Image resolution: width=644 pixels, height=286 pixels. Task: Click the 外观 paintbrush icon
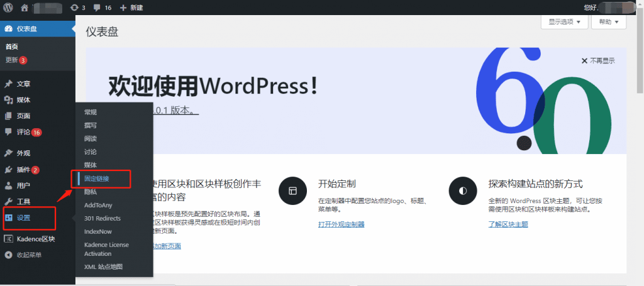click(x=8, y=153)
